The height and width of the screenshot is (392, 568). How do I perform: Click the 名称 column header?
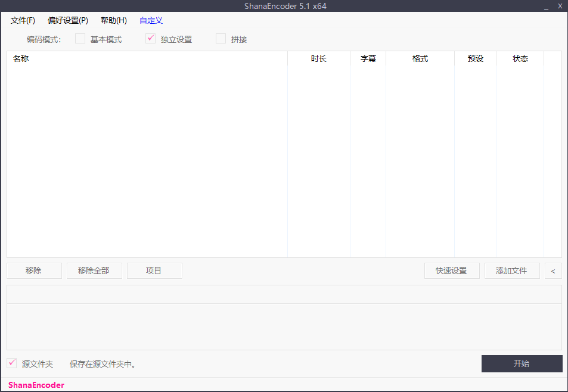point(21,58)
